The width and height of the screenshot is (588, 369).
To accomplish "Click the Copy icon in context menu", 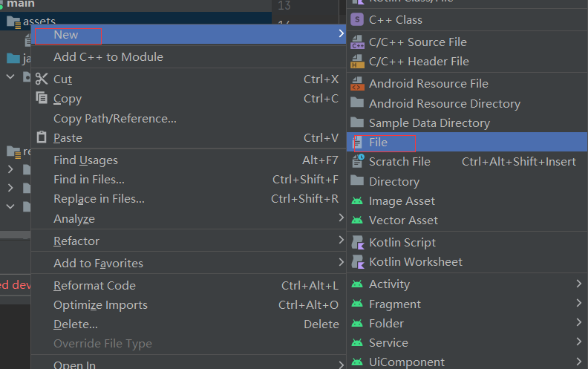I will click(x=41, y=98).
